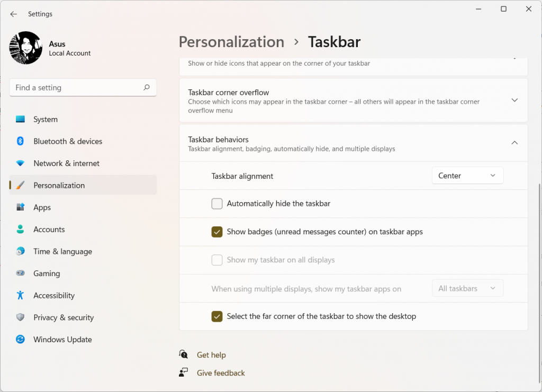
Task: Click the Find a setting search box
Action: [83, 87]
